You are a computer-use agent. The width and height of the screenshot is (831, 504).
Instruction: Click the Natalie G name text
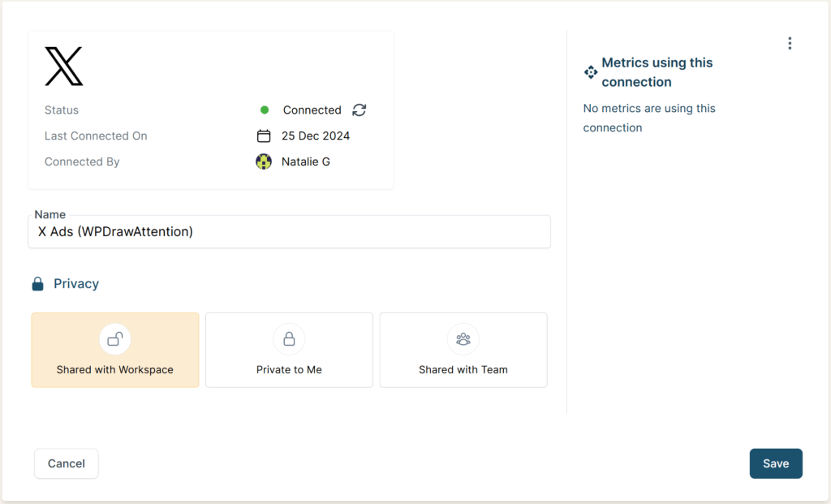click(x=306, y=162)
